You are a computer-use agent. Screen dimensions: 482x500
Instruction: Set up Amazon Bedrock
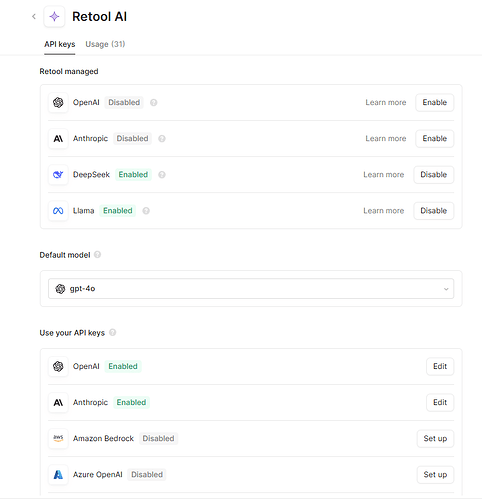tap(435, 438)
